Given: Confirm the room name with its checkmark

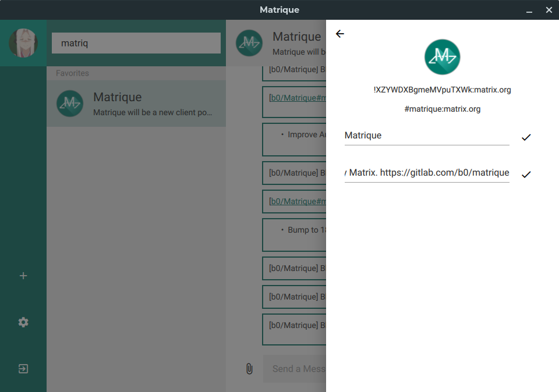Looking at the screenshot, I should (x=526, y=137).
